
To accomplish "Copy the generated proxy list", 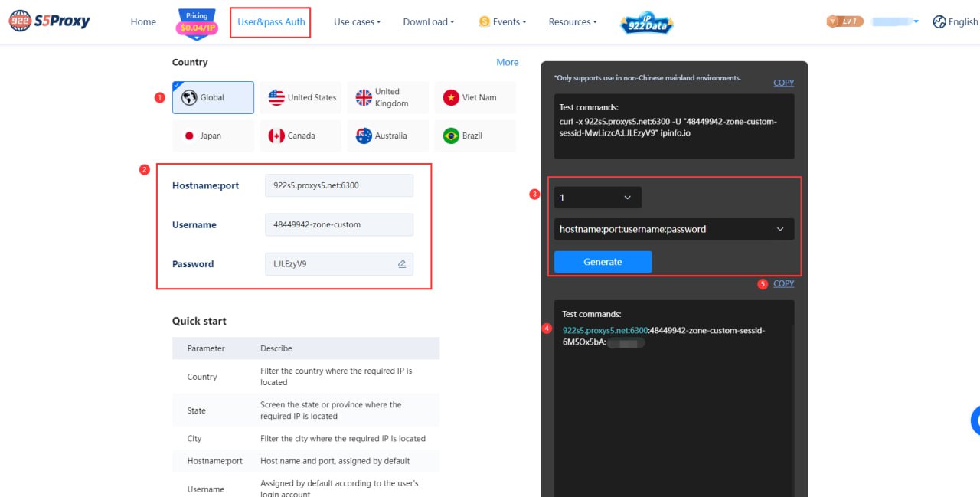I will point(783,283).
